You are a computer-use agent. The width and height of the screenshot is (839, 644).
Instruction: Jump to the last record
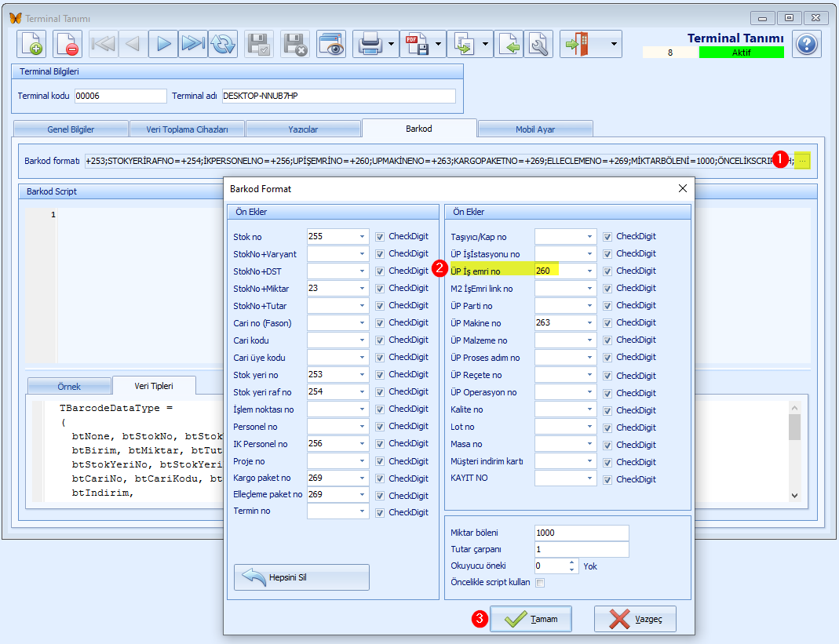pos(192,44)
